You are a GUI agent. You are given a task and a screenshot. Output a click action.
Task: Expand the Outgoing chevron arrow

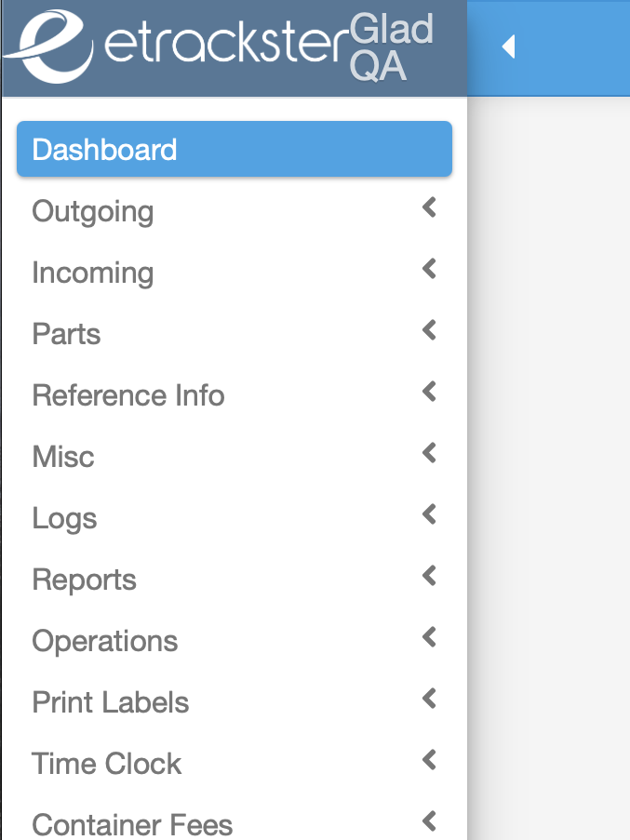point(429,208)
